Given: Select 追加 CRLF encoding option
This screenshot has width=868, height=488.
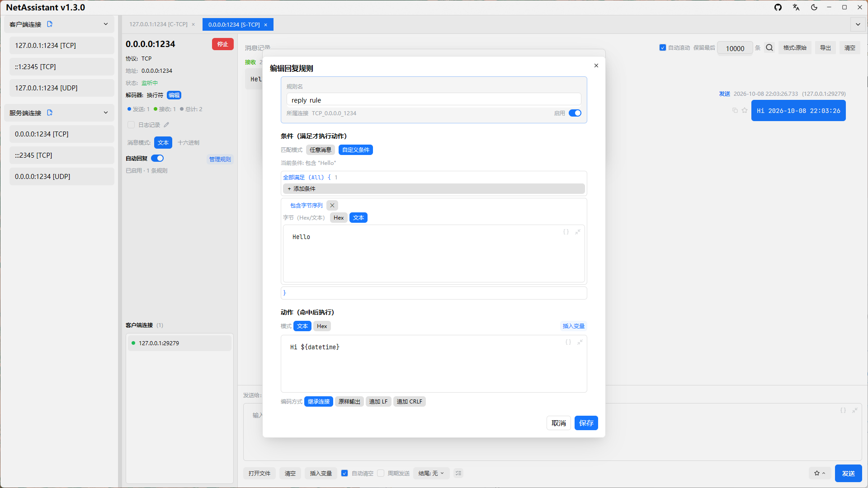Looking at the screenshot, I should (410, 401).
